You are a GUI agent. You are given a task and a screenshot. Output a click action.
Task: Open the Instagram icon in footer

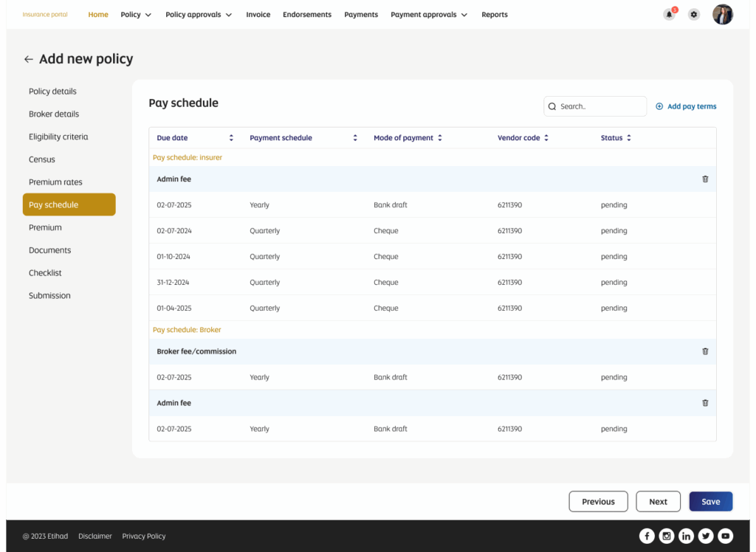point(667,537)
